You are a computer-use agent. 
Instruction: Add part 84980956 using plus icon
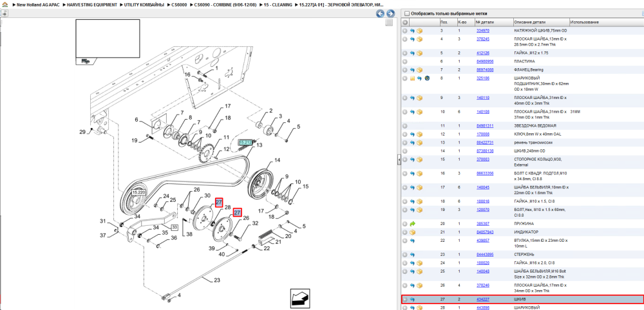point(405,62)
